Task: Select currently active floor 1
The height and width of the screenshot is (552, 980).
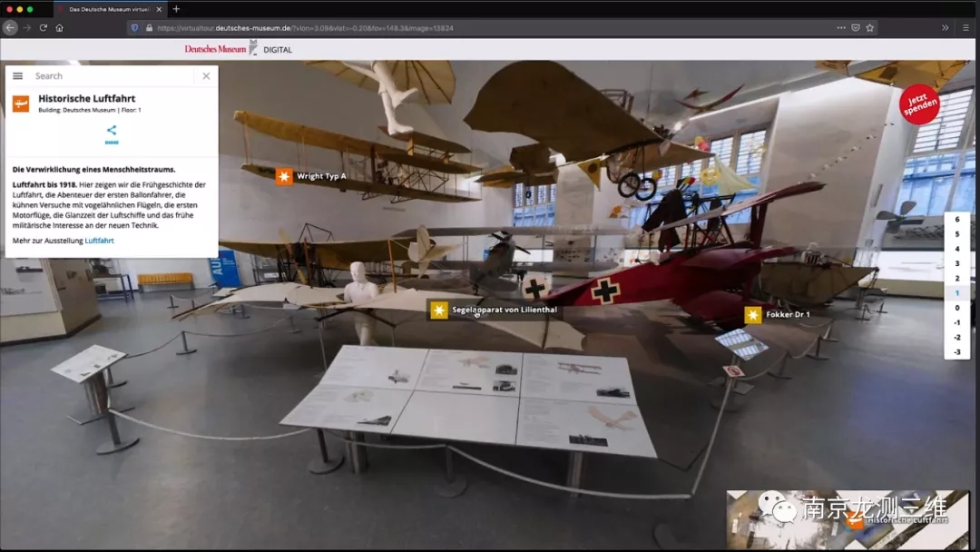Action: [957, 293]
